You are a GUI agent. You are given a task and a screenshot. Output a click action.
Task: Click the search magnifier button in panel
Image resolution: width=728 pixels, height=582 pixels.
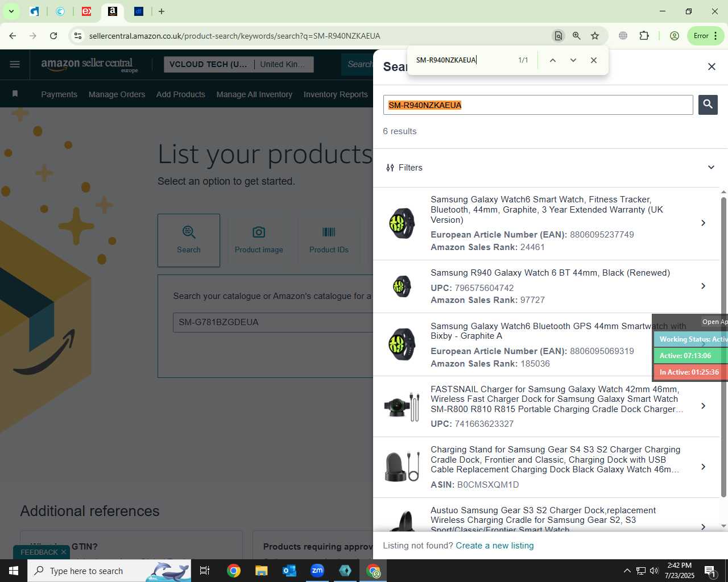[x=708, y=105]
